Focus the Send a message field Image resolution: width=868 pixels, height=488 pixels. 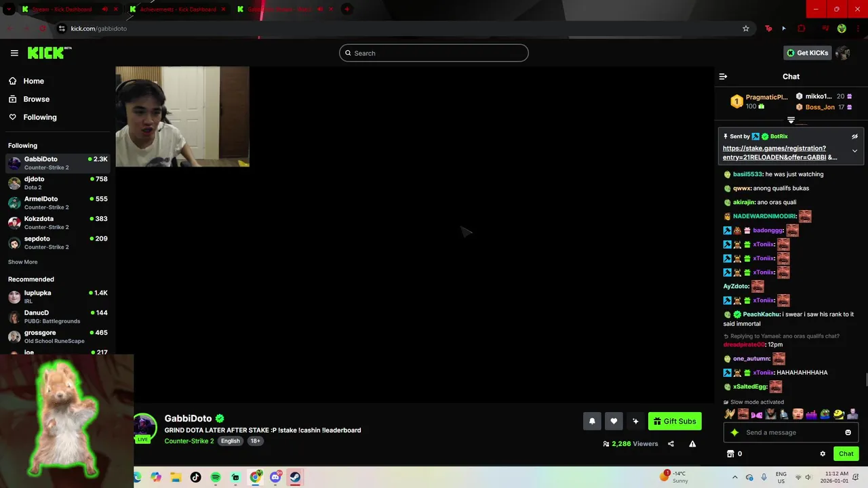pos(791,432)
